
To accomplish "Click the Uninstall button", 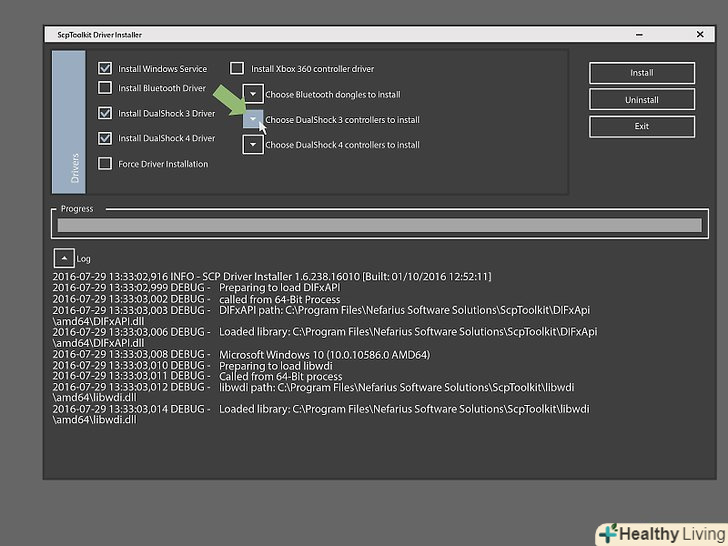I will click(642, 100).
